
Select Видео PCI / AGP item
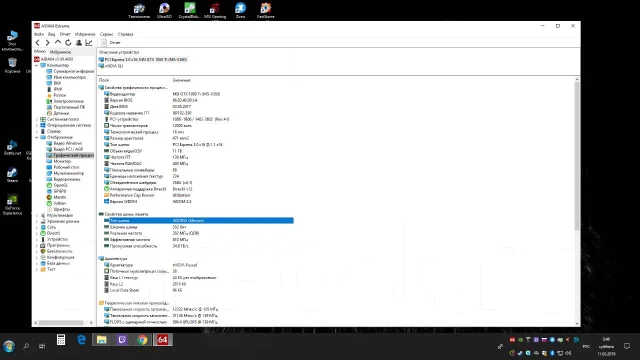(x=64, y=149)
